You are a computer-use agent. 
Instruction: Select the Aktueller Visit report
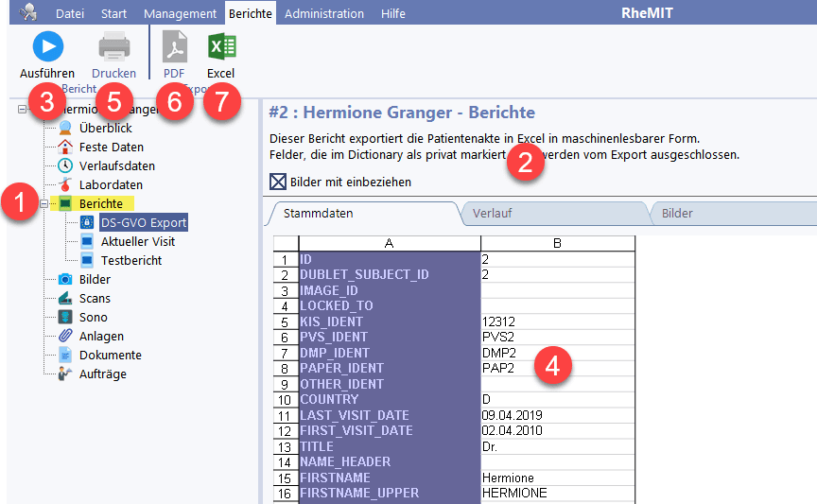click(x=136, y=241)
